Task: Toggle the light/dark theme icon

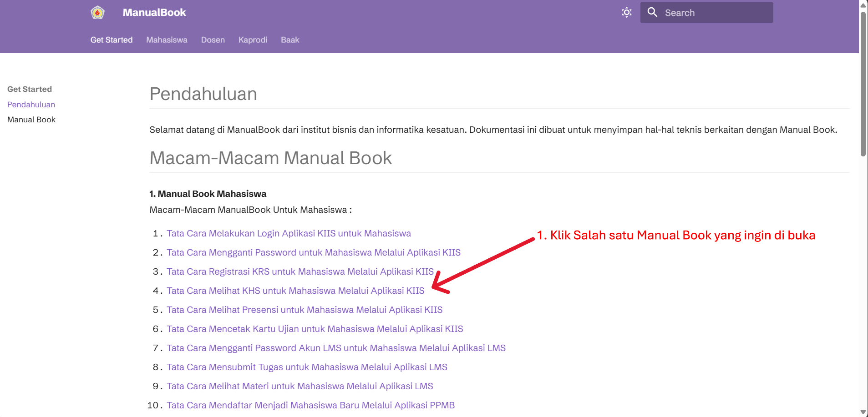Action: point(626,13)
